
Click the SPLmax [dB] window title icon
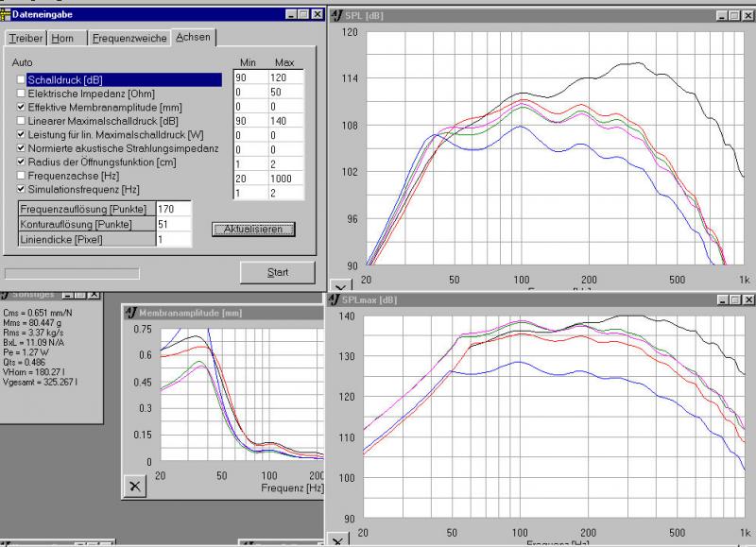334,299
